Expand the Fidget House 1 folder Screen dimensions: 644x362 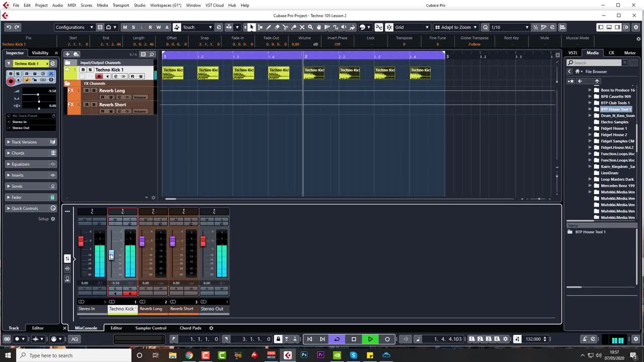(590, 128)
